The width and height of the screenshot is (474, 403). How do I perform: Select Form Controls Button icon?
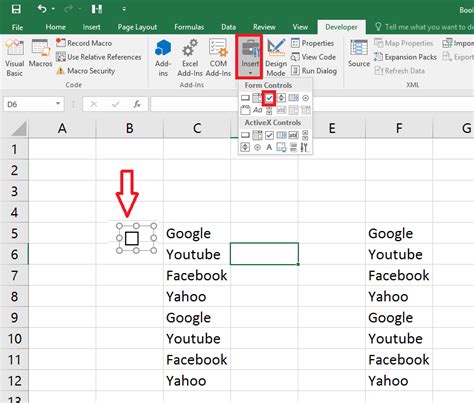tap(245, 98)
